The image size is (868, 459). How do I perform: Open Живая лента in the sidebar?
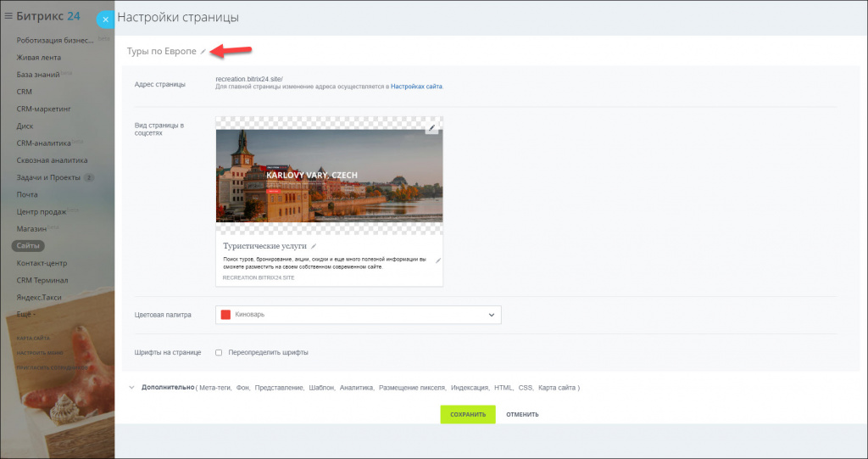click(39, 58)
